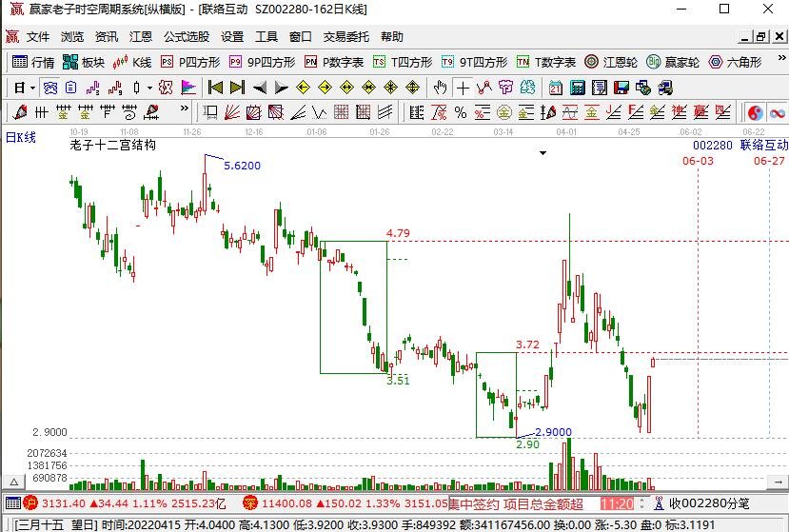Step forward with the right triangle arrow

(281, 89)
